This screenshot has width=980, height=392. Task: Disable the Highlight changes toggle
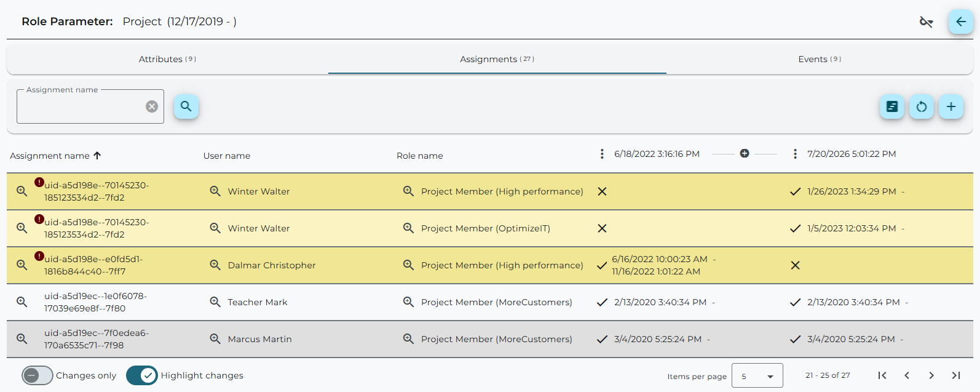[142, 375]
